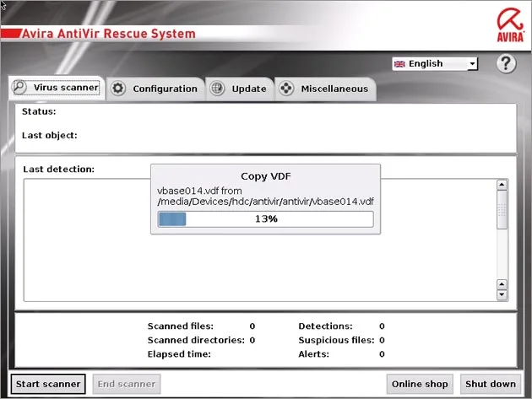Click the Shut down button
Screen dimensions: 532x399
[x=491, y=384]
